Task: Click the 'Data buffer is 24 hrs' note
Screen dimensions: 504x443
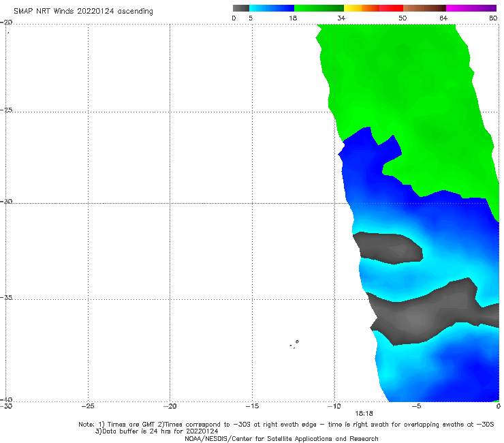Action: point(157,431)
